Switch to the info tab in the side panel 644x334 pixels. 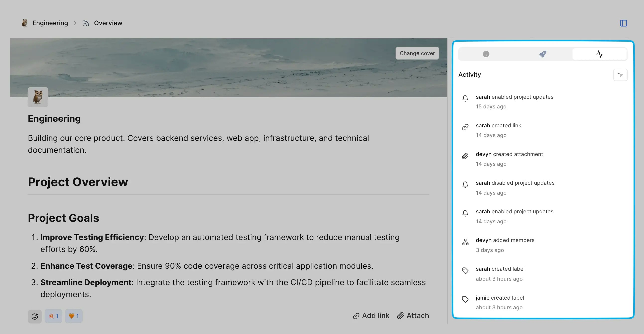[486, 54]
